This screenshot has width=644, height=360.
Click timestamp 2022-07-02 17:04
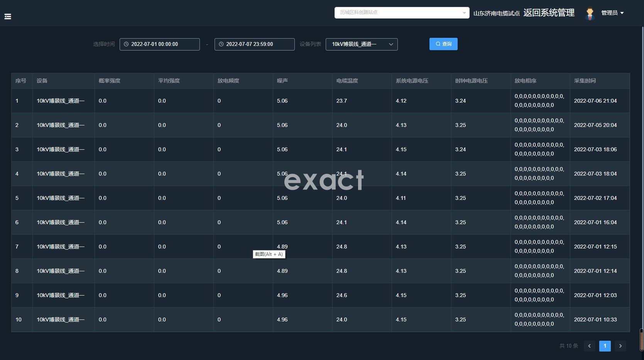595,198
